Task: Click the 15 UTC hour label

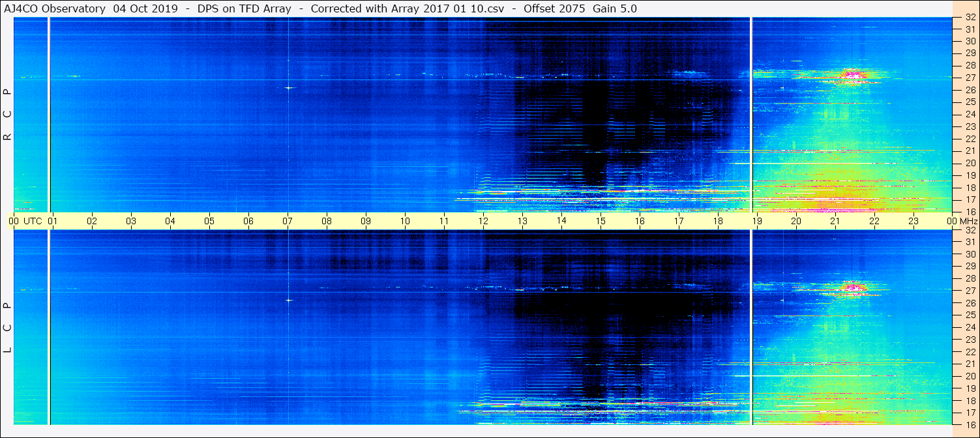Action: pyautogui.click(x=601, y=221)
